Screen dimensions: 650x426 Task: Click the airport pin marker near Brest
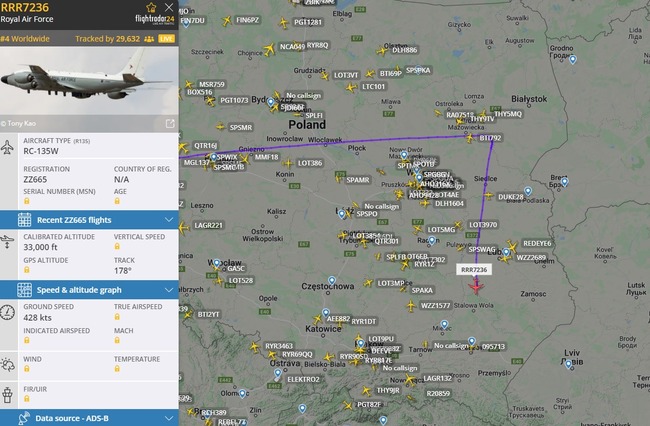pyautogui.click(x=564, y=182)
